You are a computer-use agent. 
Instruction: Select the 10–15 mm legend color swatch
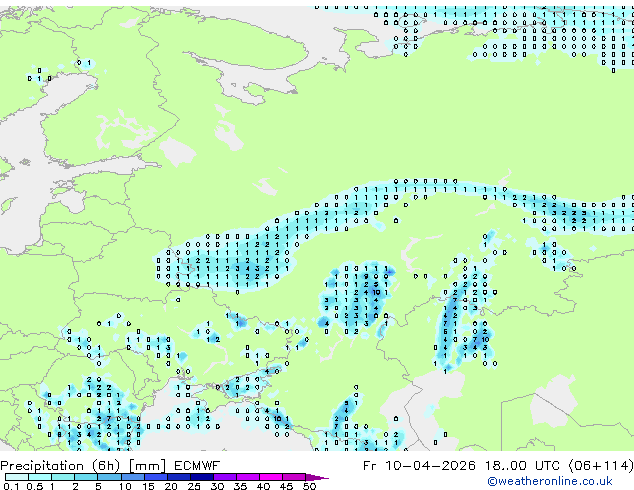click(132, 477)
